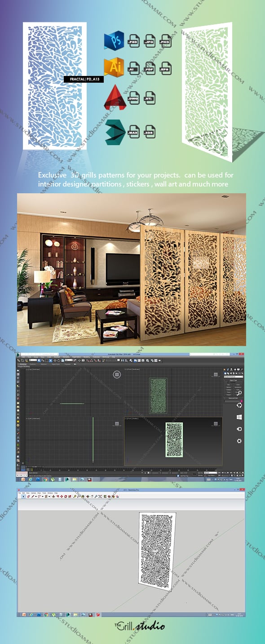Open the Devices charm
Viewport: 265px width, 644px height.
[x=239, y=429]
